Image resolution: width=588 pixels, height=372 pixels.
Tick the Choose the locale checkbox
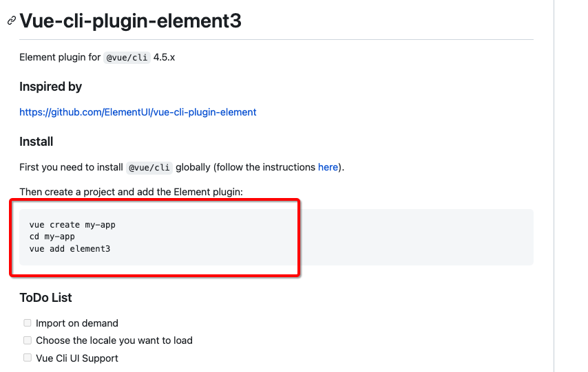[28, 340]
